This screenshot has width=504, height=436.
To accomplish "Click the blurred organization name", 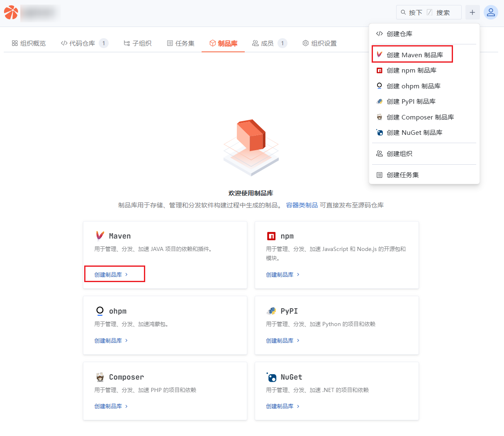I will (x=39, y=13).
